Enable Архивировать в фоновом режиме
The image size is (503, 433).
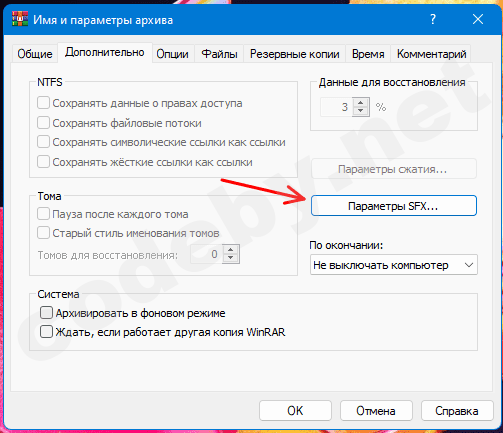[x=46, y=313]
